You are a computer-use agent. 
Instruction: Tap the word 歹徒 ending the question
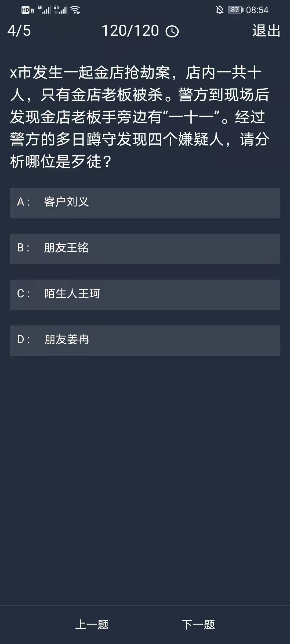tap(86, 162)
